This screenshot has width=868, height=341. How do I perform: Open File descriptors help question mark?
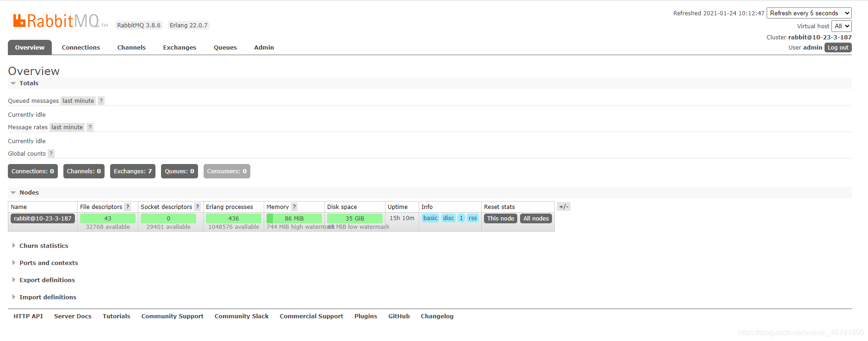click(128, 207)
